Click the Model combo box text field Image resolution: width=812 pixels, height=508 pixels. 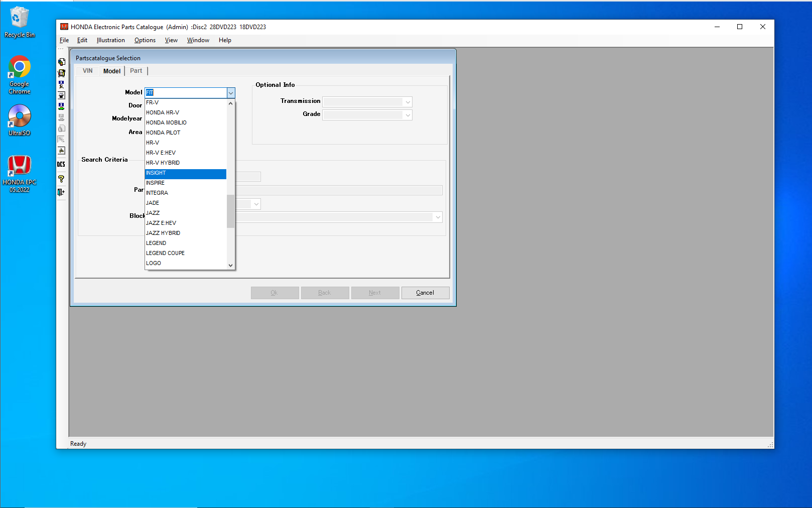click(x=185, y=93)
